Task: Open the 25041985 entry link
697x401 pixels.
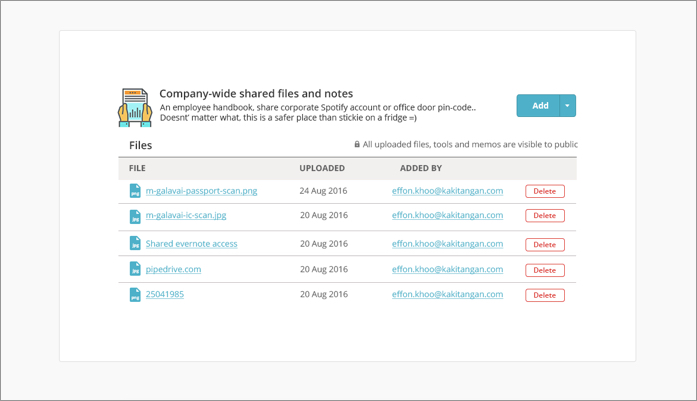Action: coord(165,294)
